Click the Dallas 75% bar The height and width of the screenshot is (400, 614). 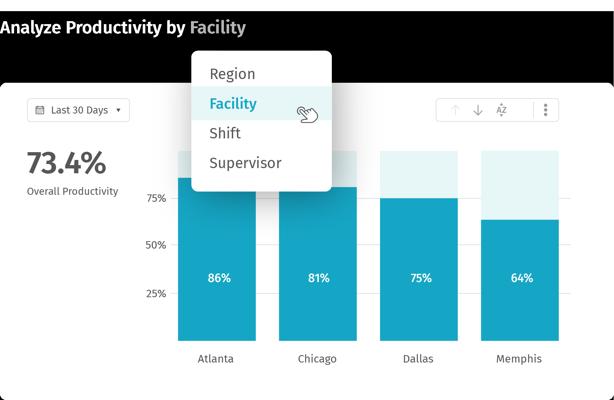pyautogui.click(x=419, y=270)
